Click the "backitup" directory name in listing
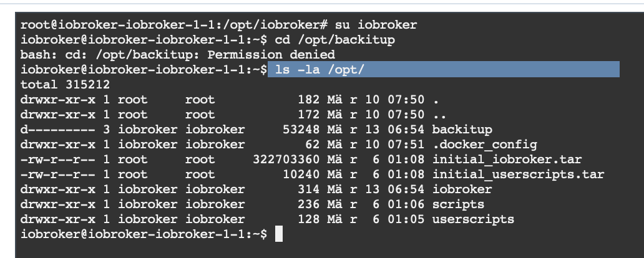Viewport: 644px width, 258px height. click(x=462, y=130)
